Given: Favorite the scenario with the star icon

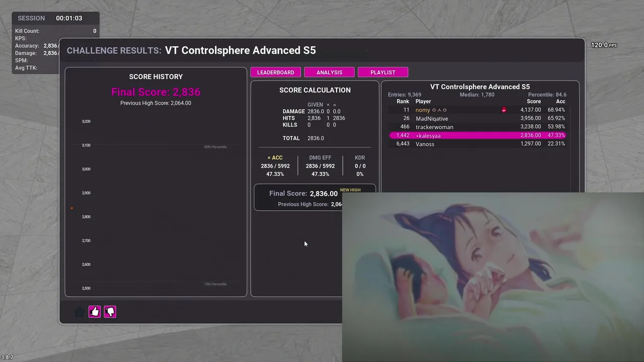Looking at the screenshot, I should pos(79,312).
